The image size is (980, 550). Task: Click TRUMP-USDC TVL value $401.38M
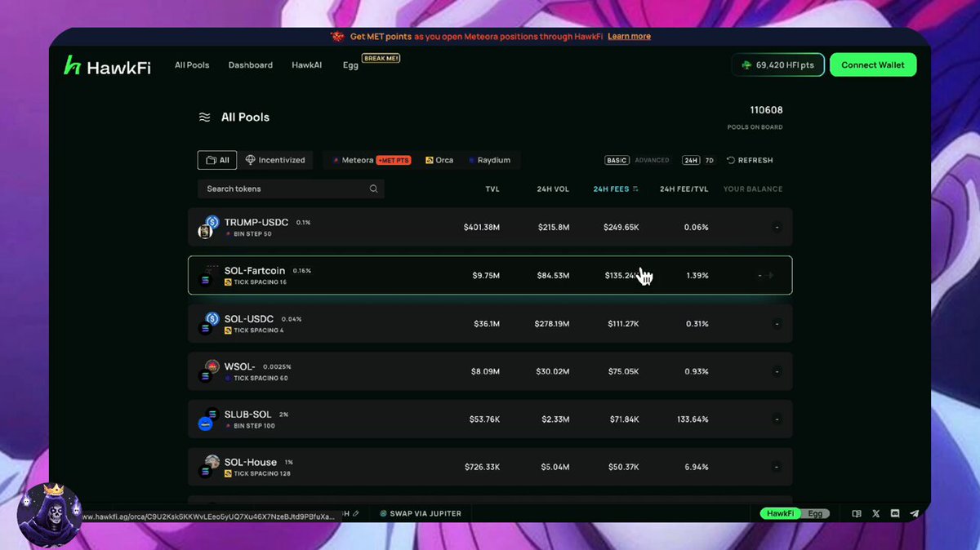click(482, 227)
